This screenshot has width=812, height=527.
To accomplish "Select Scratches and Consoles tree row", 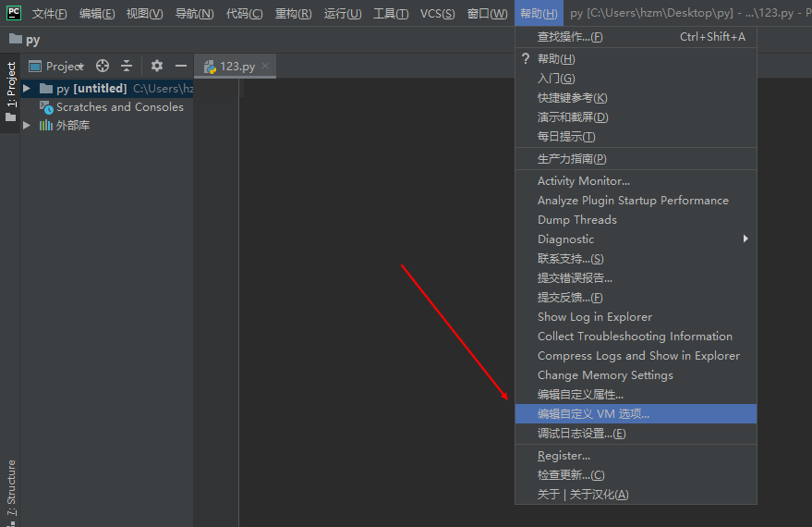I will click(x=106, y=107).
